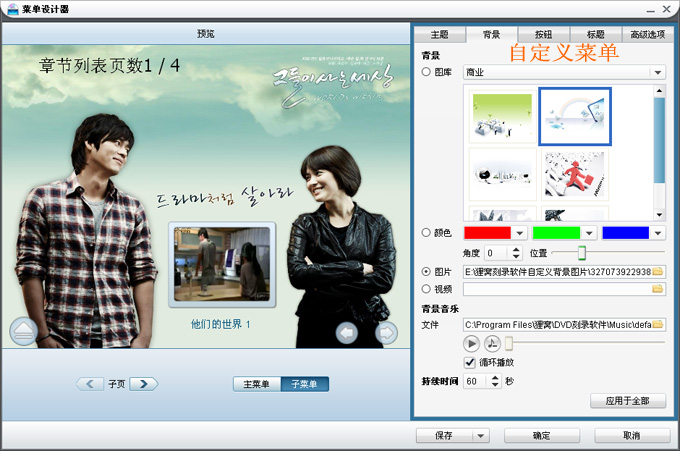This screenshot has height=451, width=680.
Task: Select the white globe background thumbnail
Action: click(x=503, y=174)
